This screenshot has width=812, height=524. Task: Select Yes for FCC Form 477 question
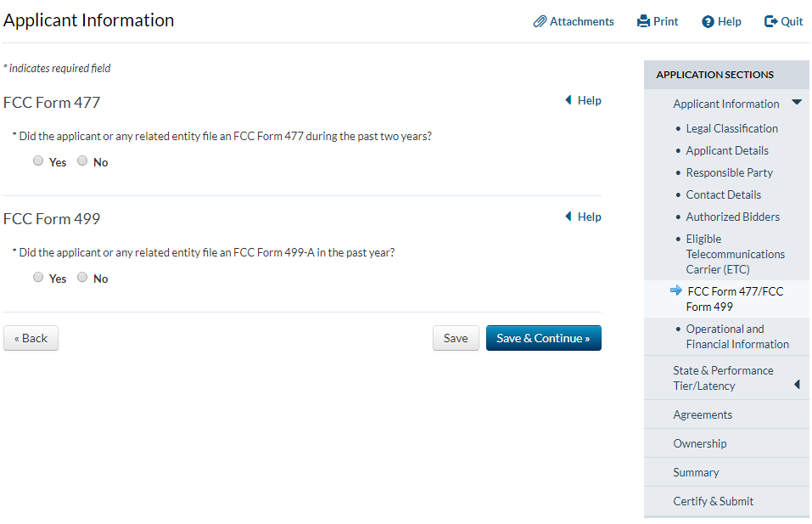point(38,161)
